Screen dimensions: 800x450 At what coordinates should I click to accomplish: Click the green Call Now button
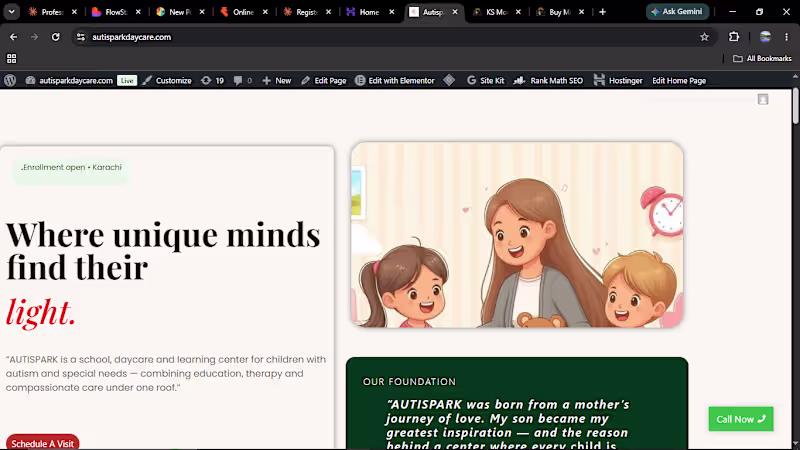(741, 419)
